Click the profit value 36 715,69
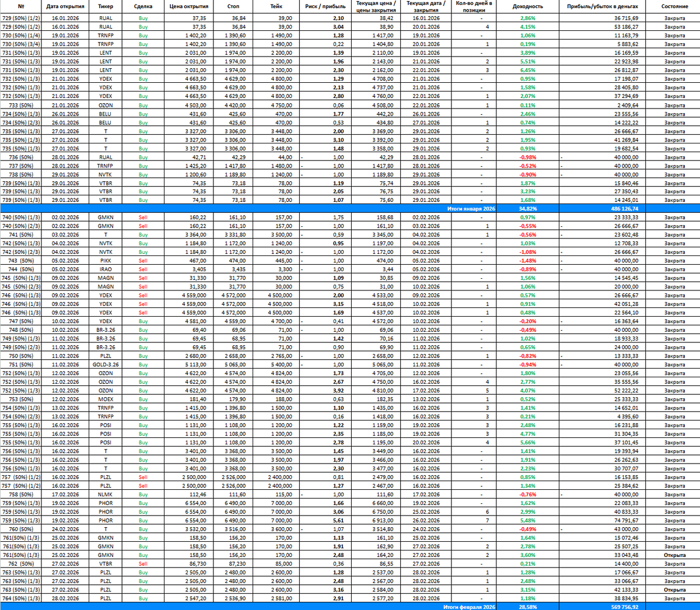Screen dimensions: 700x610 (626, 18)
